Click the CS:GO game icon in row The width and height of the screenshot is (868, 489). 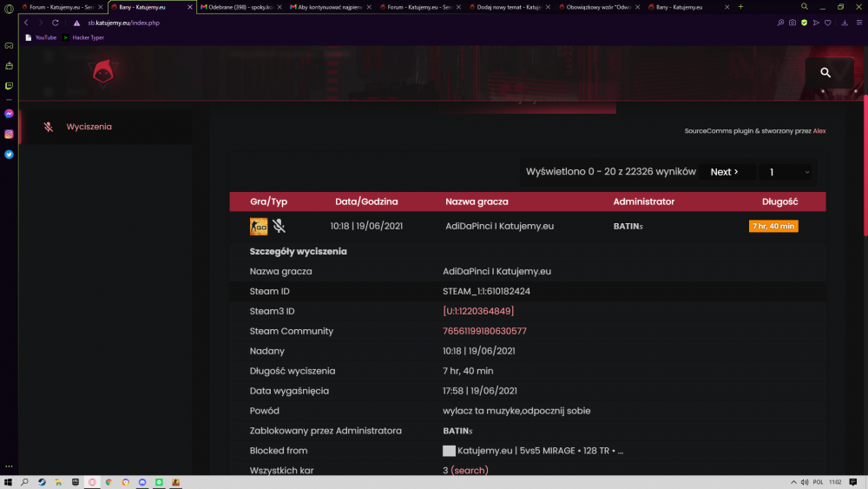[x=259, y=226]
